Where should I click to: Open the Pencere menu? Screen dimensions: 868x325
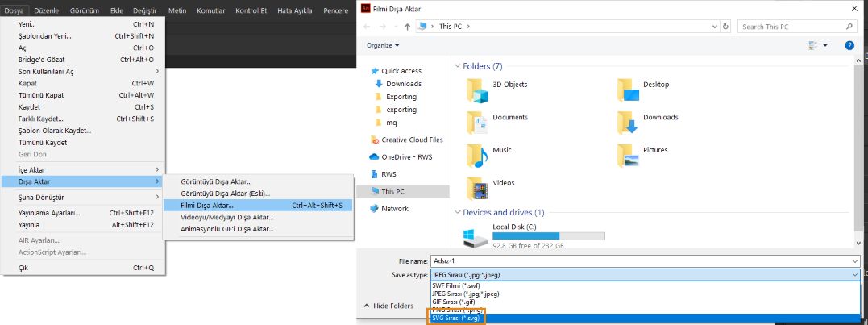336,10
